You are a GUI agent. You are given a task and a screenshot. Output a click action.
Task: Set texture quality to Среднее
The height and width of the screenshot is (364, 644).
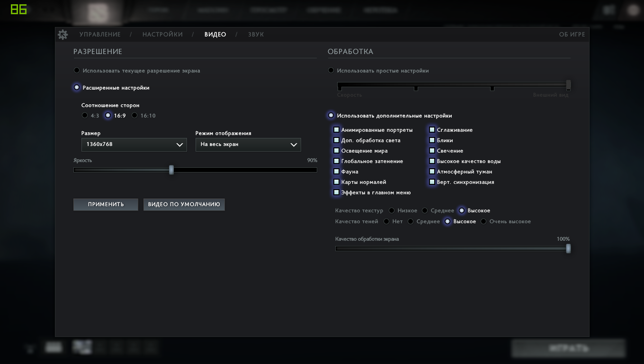point(425,210)
